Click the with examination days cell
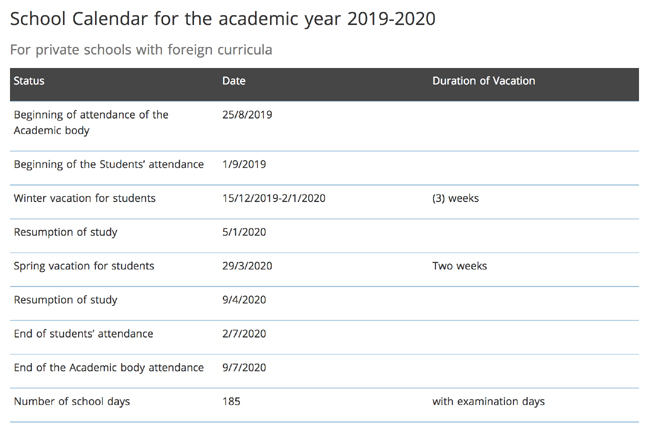The width and height of the screenshot is (650, 432). [488, 401]
